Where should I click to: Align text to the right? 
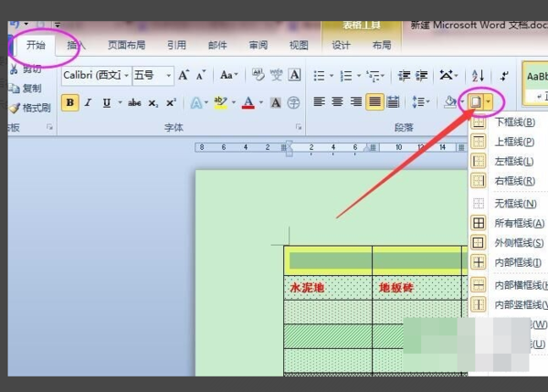(x=356, y=102)
